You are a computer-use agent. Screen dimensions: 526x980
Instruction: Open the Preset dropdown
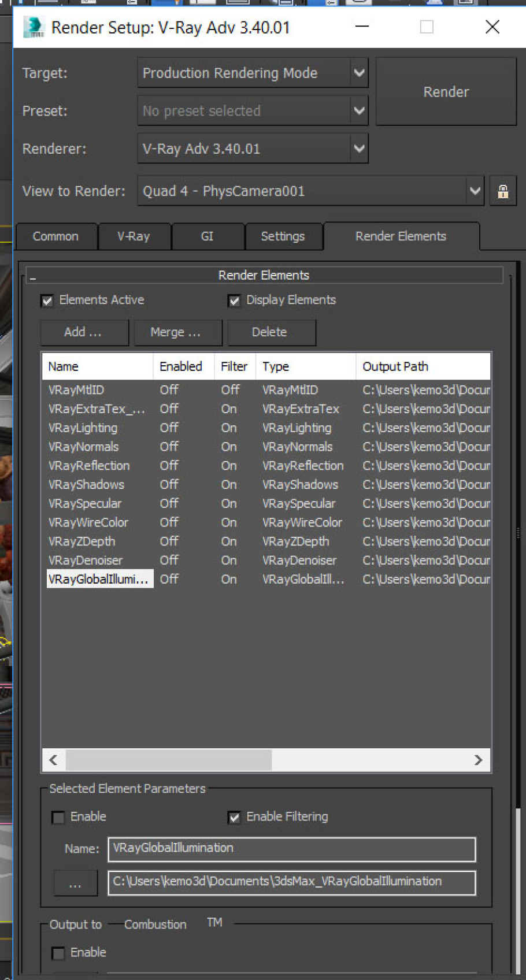point(253,110)
